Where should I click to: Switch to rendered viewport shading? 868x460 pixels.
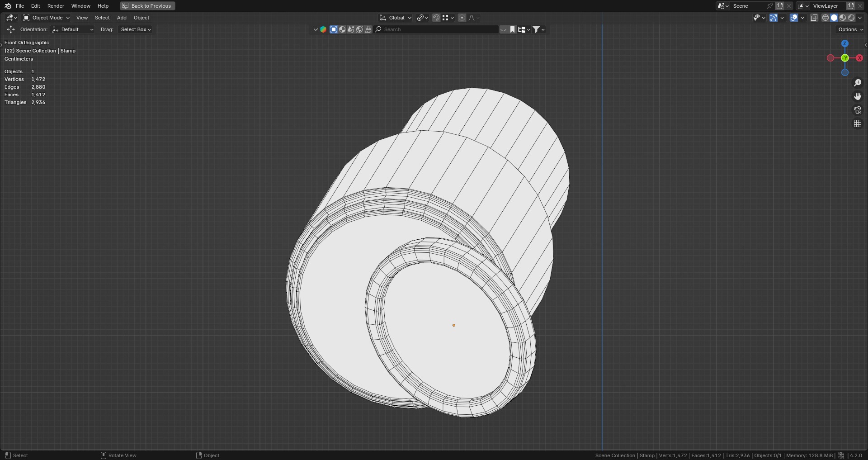coord(851,18)
